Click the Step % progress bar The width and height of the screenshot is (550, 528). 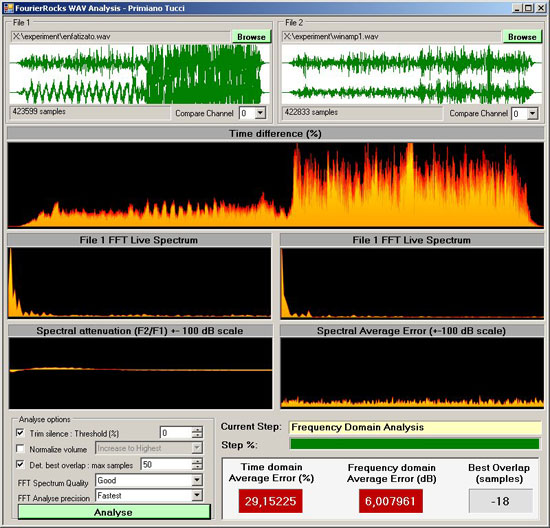[415, 444]
